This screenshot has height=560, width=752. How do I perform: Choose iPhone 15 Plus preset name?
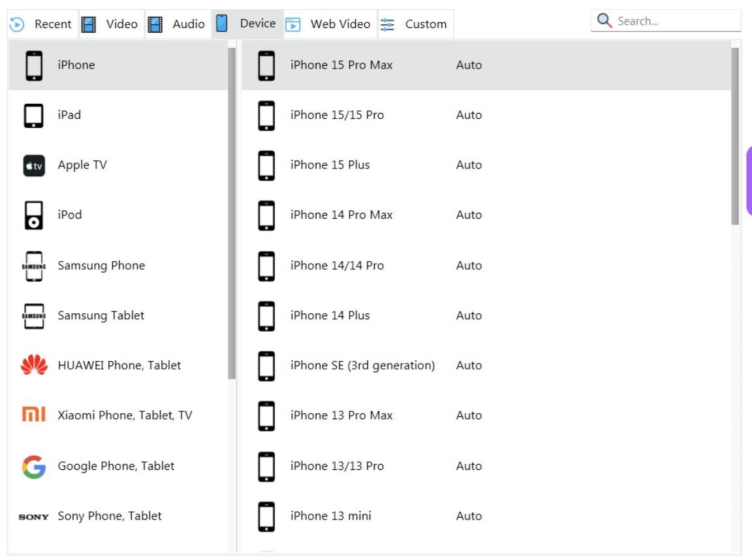pyautogui.click(x=330, y=164)
